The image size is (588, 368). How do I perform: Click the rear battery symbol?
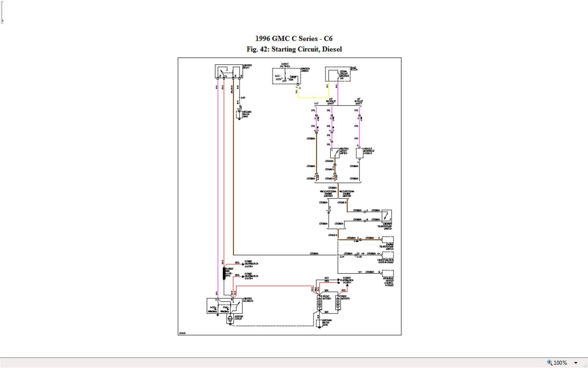point(338,302)
